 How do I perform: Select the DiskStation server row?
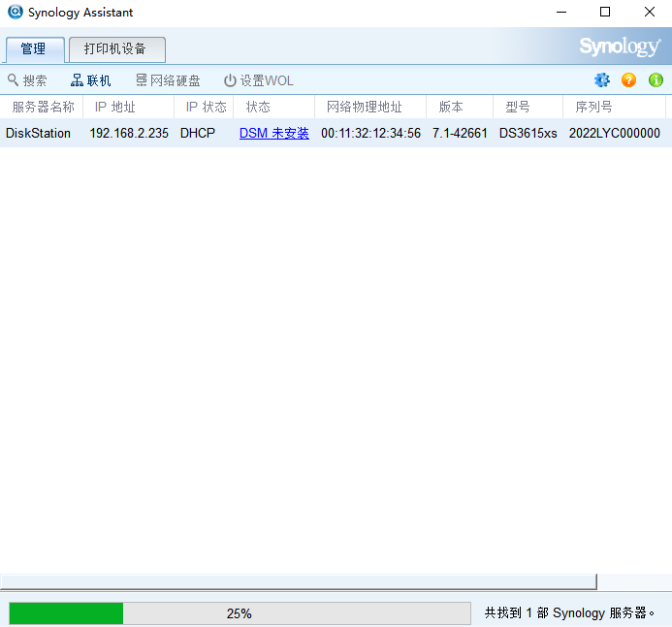38,133
